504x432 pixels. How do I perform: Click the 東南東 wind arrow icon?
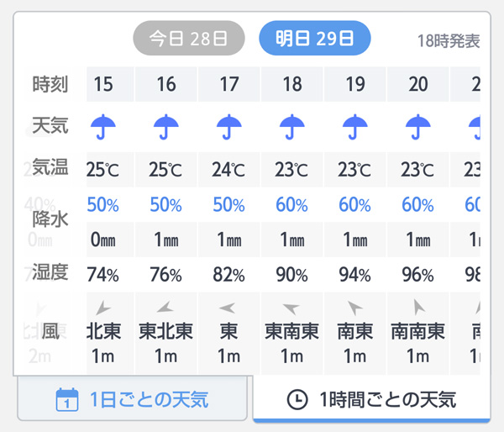tap(291, 308)
